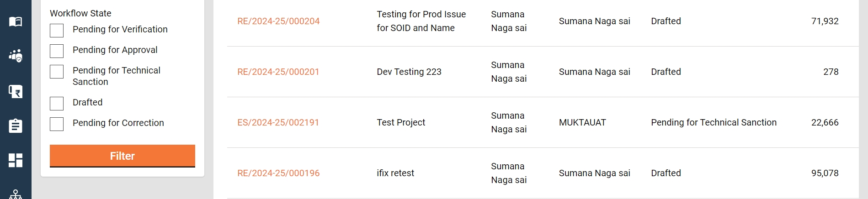Image resolution: width=868 pixels, height=199 pixels.
Task: Click the Test Project row name
Action: coord(401,123)
